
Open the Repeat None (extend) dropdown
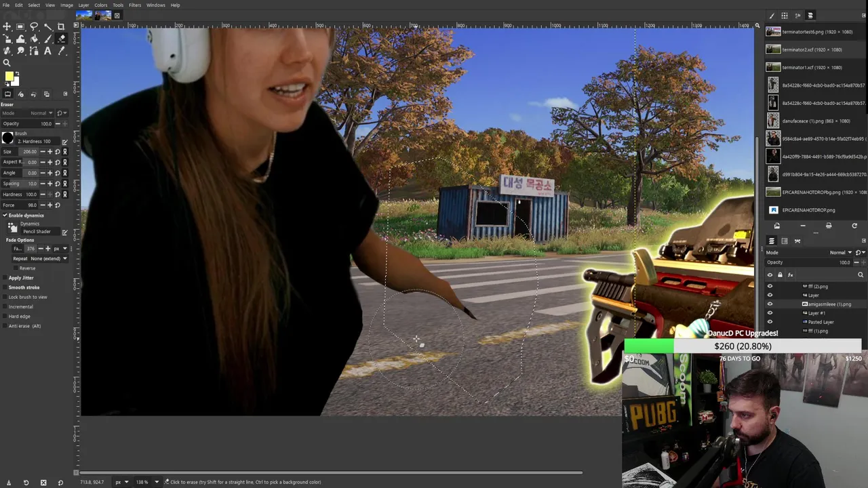tap(40, 258)
